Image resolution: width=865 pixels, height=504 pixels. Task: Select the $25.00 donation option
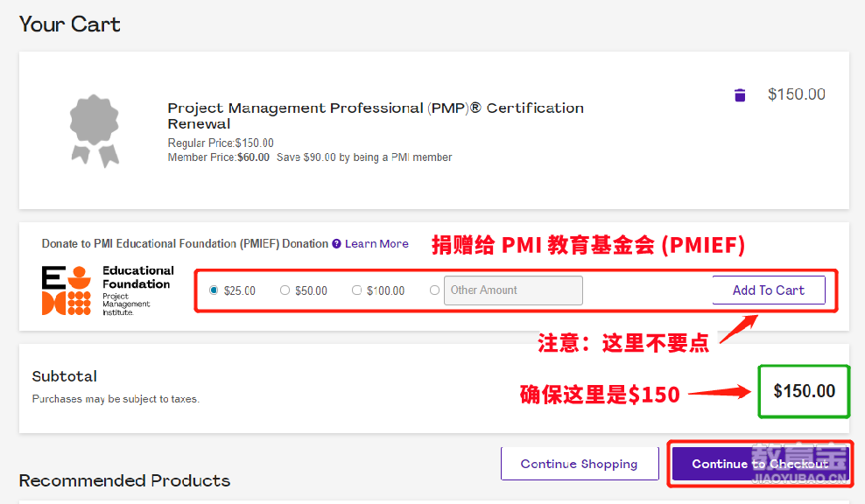(214, 290)
